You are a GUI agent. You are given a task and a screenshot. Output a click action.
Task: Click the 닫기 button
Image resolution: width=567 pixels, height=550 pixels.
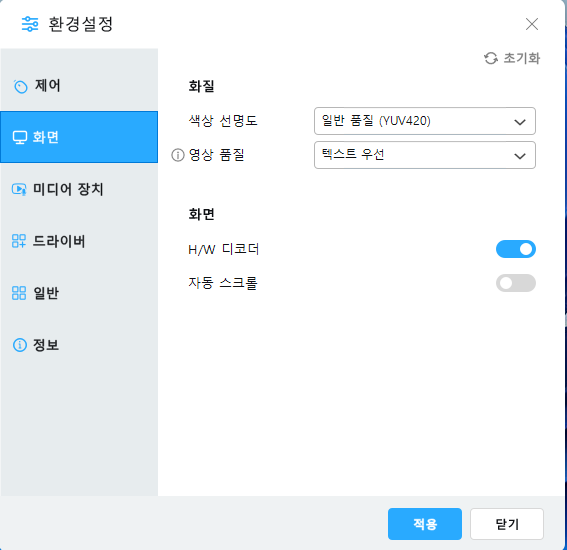(507, 524)
